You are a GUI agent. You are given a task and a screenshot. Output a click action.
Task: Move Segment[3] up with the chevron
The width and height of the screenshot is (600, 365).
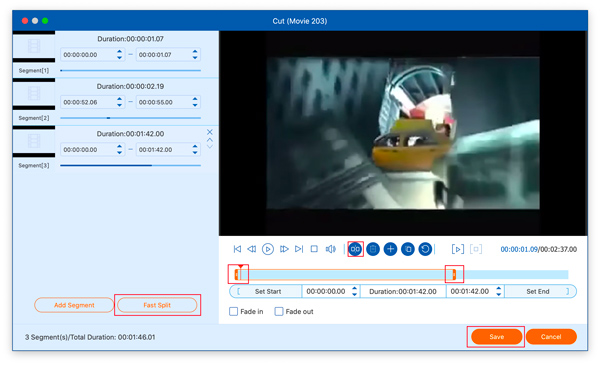[x=210, y=140]
